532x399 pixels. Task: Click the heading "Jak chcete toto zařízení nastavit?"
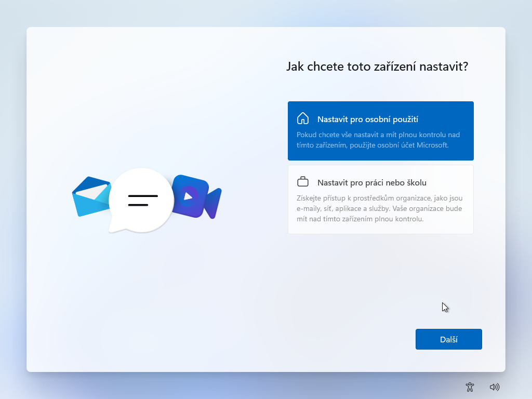coord(377,66)
